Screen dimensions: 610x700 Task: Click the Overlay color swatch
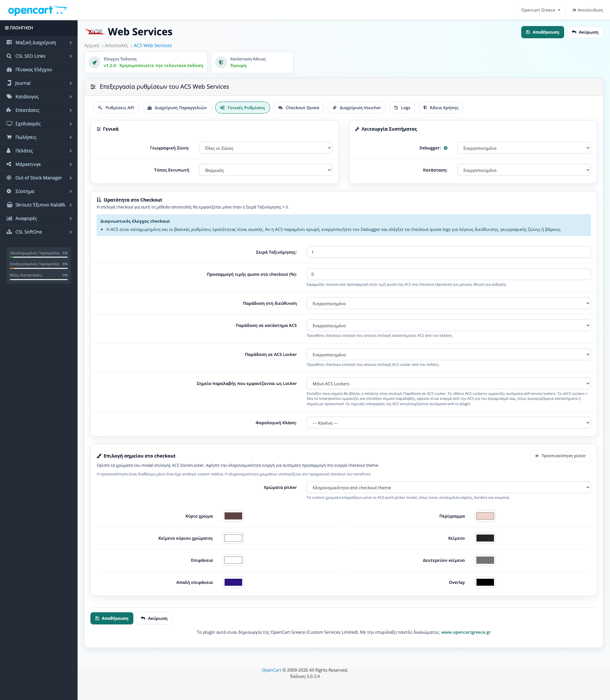click(485, 582)
